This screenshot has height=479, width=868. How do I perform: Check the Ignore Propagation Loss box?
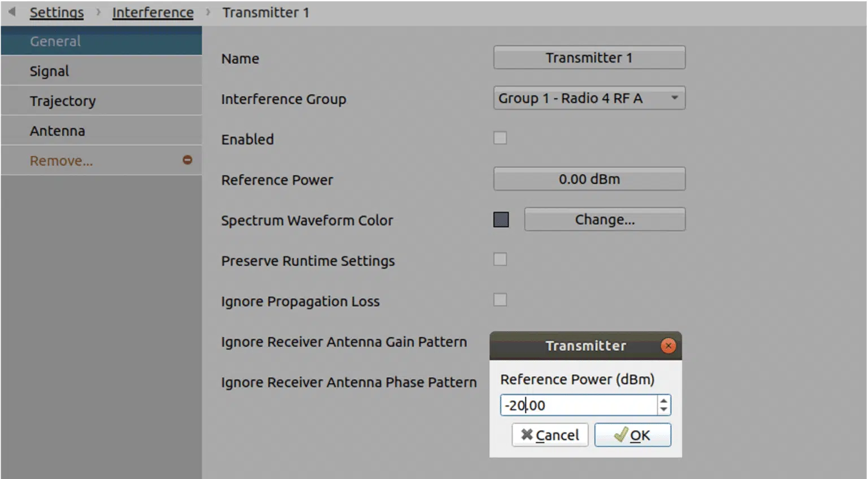(x=500, y=300)
